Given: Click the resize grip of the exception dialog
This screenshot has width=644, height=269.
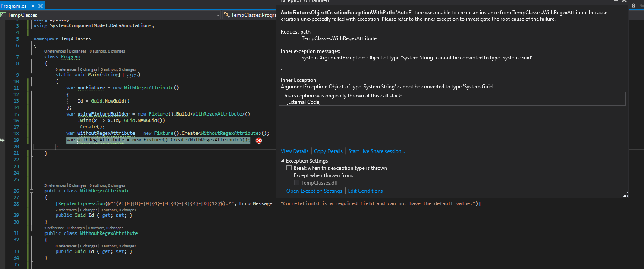Looking at the screenshot, I should coord(625,195).
